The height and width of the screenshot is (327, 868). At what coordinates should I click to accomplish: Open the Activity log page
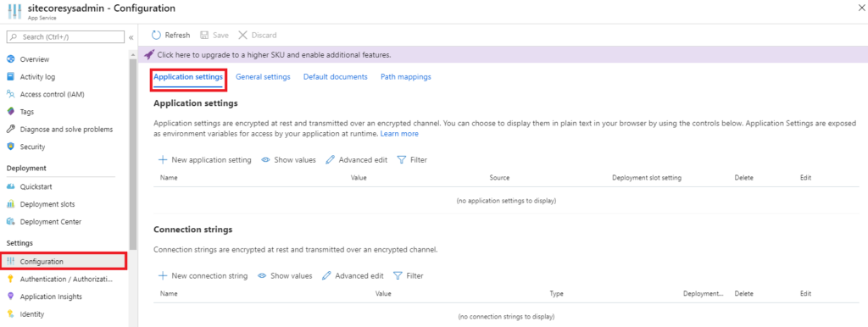coord(37,77)
